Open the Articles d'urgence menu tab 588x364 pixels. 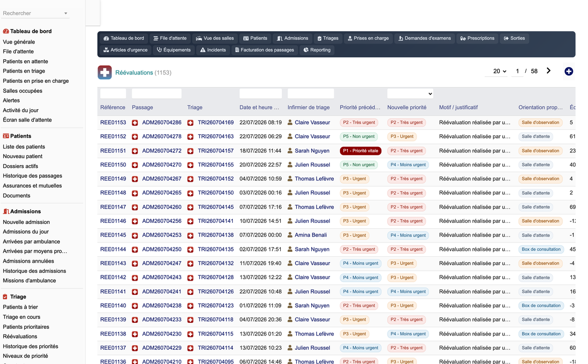pyautogui.click(x=125, y=50)
